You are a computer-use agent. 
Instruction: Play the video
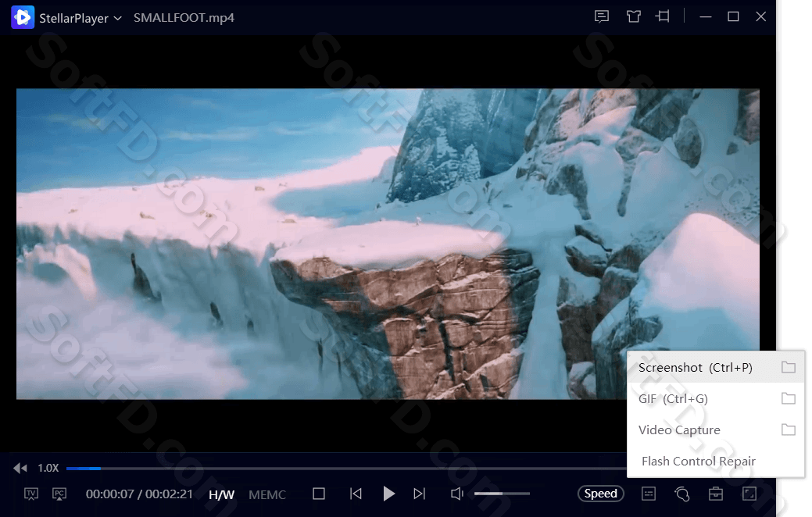click(388, 494)
